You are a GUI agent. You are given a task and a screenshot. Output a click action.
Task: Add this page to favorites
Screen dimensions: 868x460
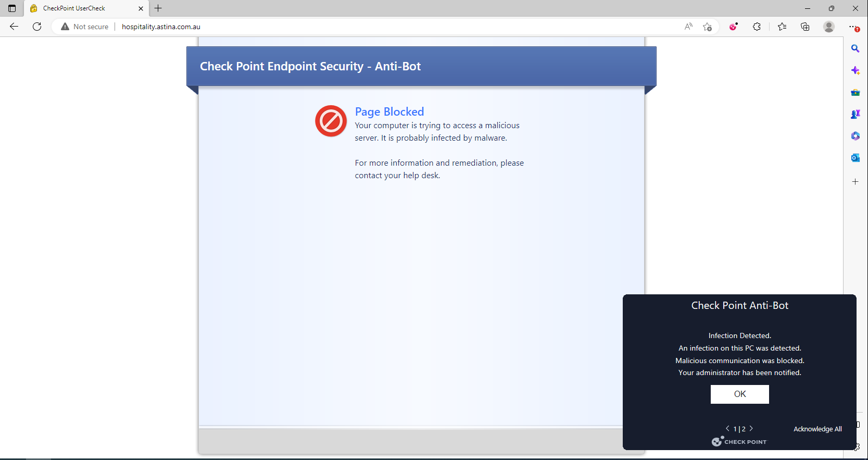pyautogui.click(x=707, y=27)
